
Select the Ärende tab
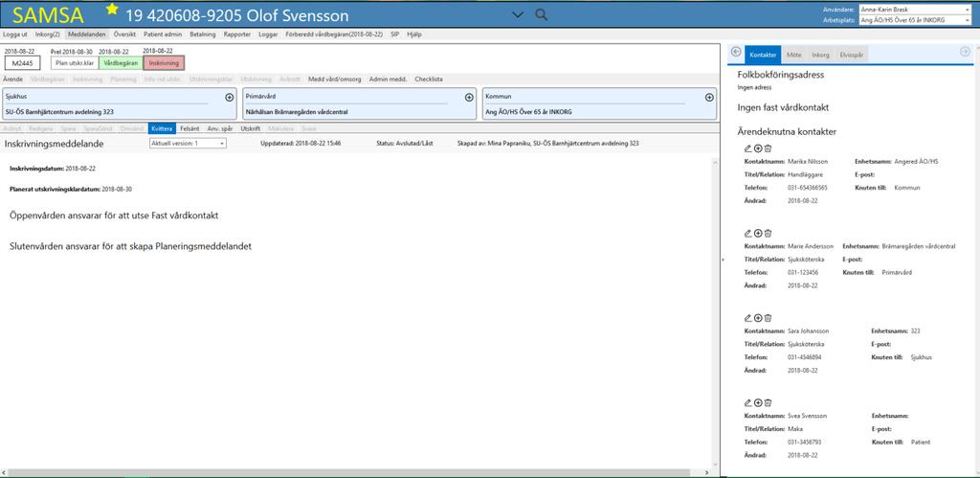(x=12, y=80)
